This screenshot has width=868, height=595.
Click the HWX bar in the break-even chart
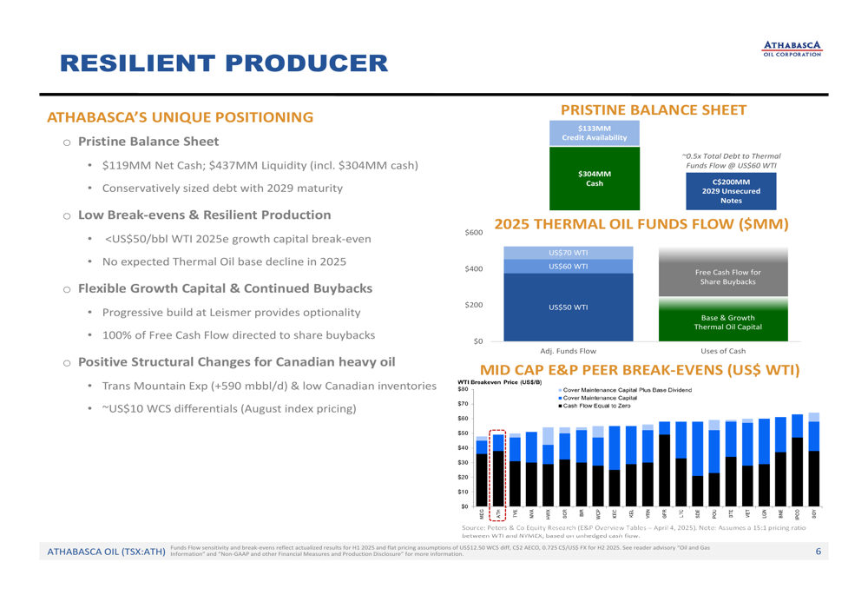tap(548, 467)
